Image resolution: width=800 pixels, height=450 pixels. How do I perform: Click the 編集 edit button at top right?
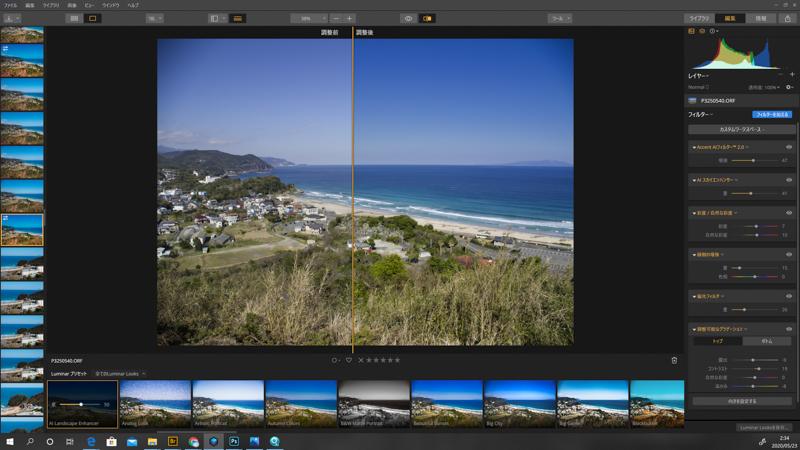tap(730, 18)
